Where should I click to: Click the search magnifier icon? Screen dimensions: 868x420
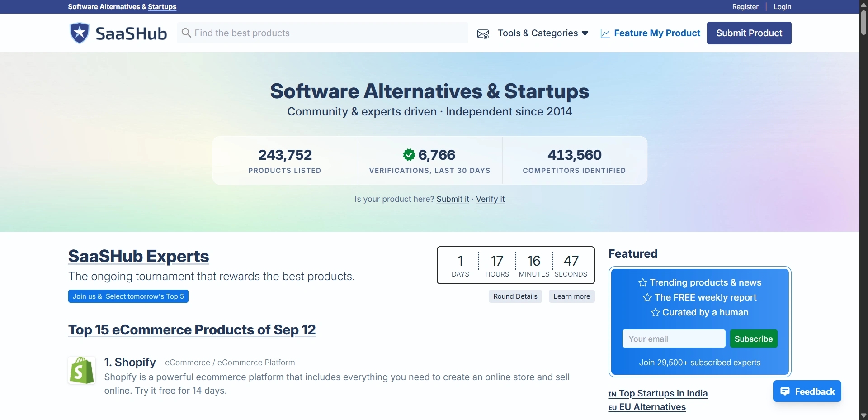pyautogui.click(x=186, y=33)
